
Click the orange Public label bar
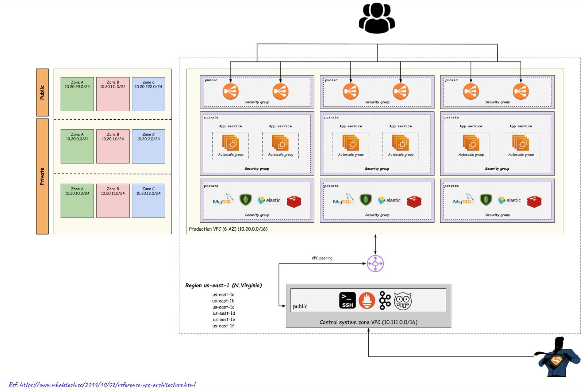click(x=42, y=92)
